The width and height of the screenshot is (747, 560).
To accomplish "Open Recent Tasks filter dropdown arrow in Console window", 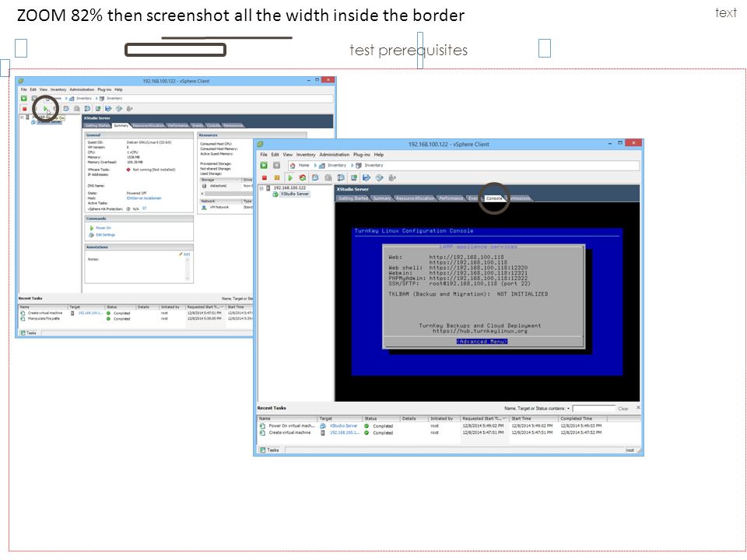I will pyautogui.click(x=568, y=408).
